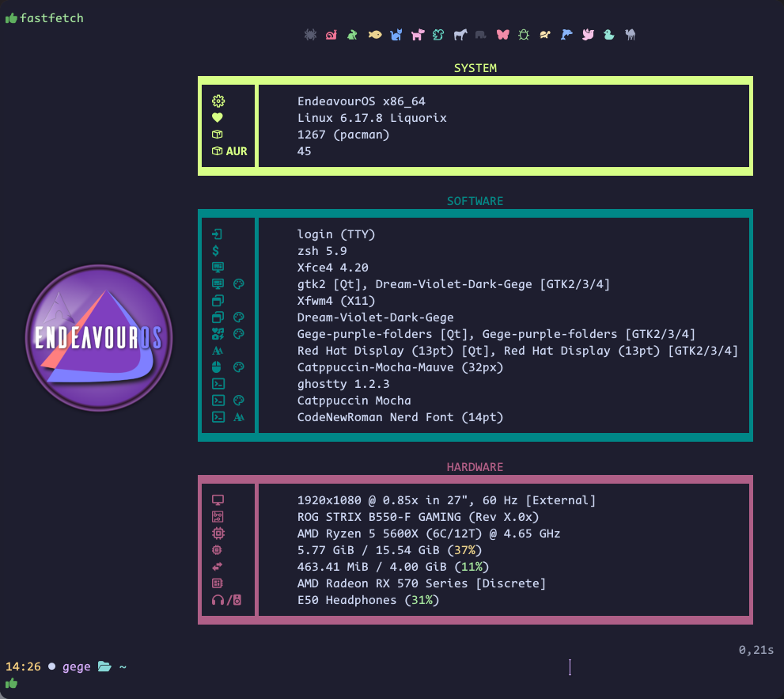The image size is (784, 699).
Task: Click the EndeavourOS round logo image
Action: 99,338
